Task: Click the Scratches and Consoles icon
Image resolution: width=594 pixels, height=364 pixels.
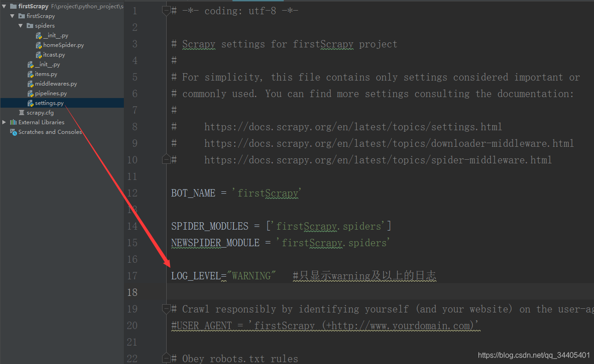Action: click(13, 132)
